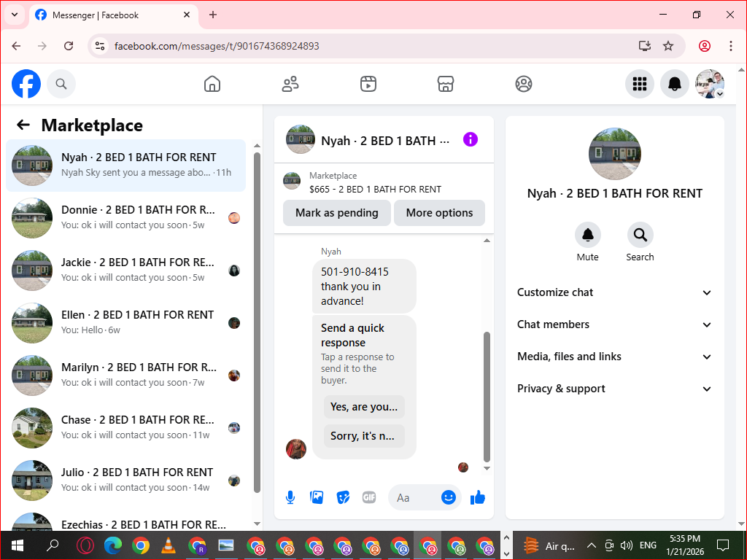Open Windows taskbar search

(53, 545)
